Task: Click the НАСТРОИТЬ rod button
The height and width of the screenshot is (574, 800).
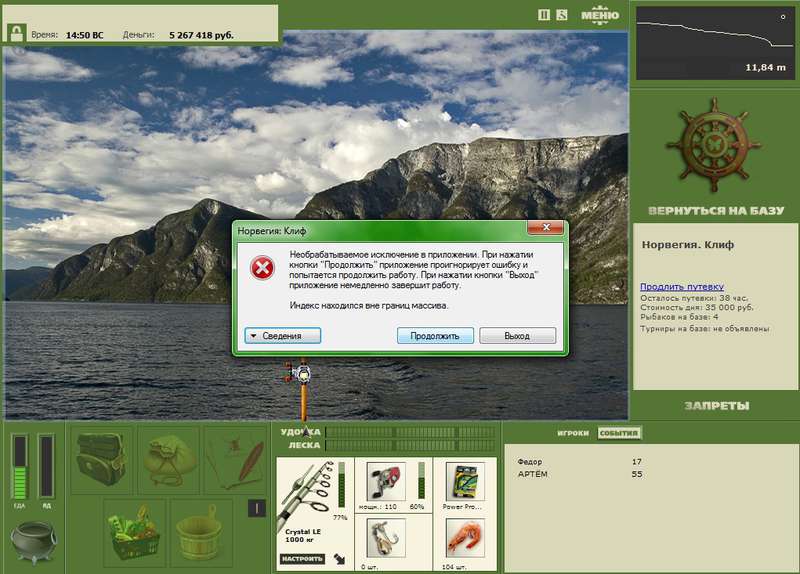Action: click(302, 559)
